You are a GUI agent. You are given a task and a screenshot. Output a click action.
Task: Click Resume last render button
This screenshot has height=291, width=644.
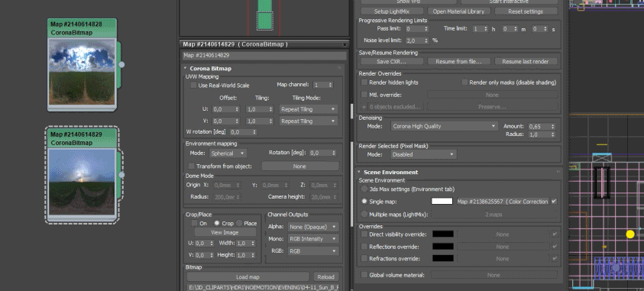pos(526,62)
